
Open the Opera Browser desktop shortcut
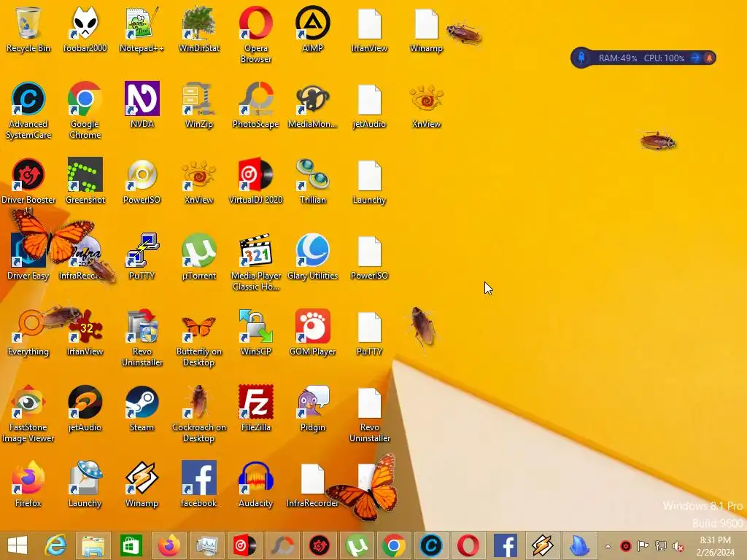pos(256,35)
